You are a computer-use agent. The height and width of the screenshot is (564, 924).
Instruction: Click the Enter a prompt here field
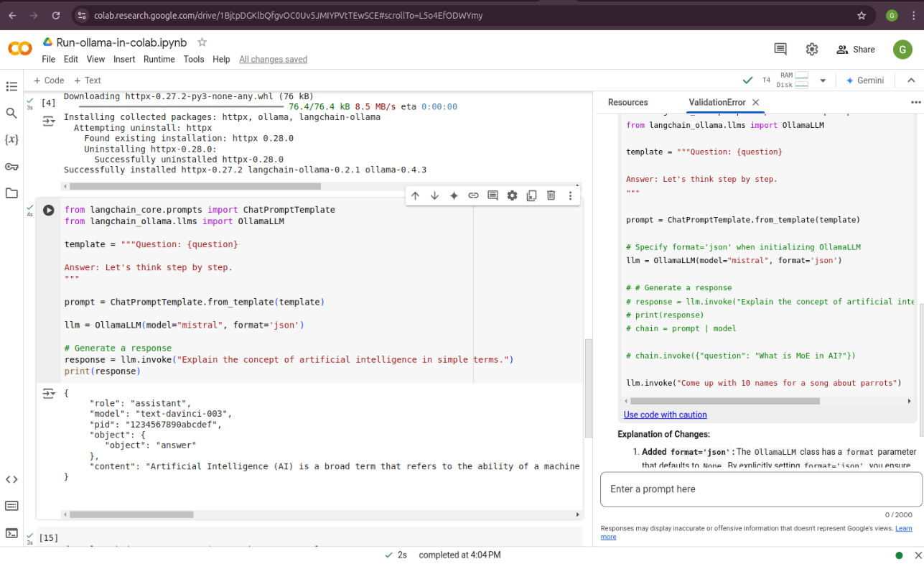point(761,489)
